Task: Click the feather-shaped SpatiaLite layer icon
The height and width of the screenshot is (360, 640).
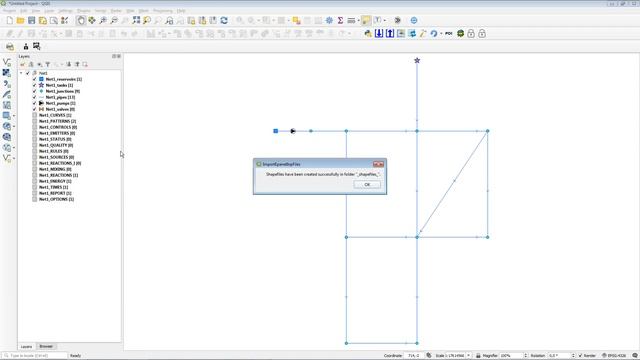Action: pos(7,94)
